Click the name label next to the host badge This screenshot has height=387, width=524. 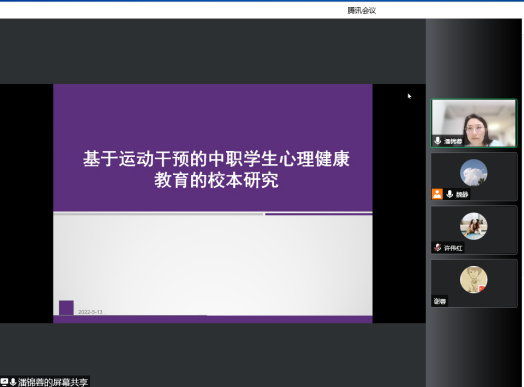pyautogui.click(x=462, y=194)
